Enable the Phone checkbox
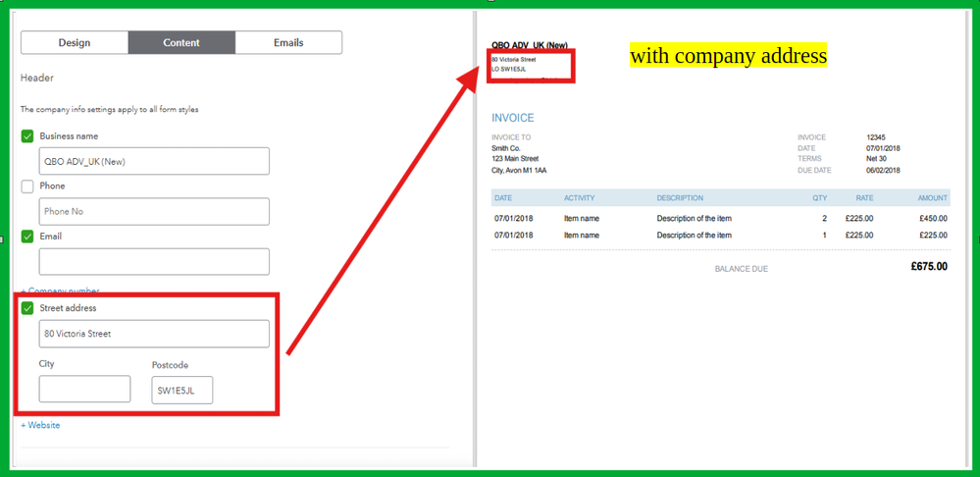Viewport: 980px width, 477px height. 27,186
